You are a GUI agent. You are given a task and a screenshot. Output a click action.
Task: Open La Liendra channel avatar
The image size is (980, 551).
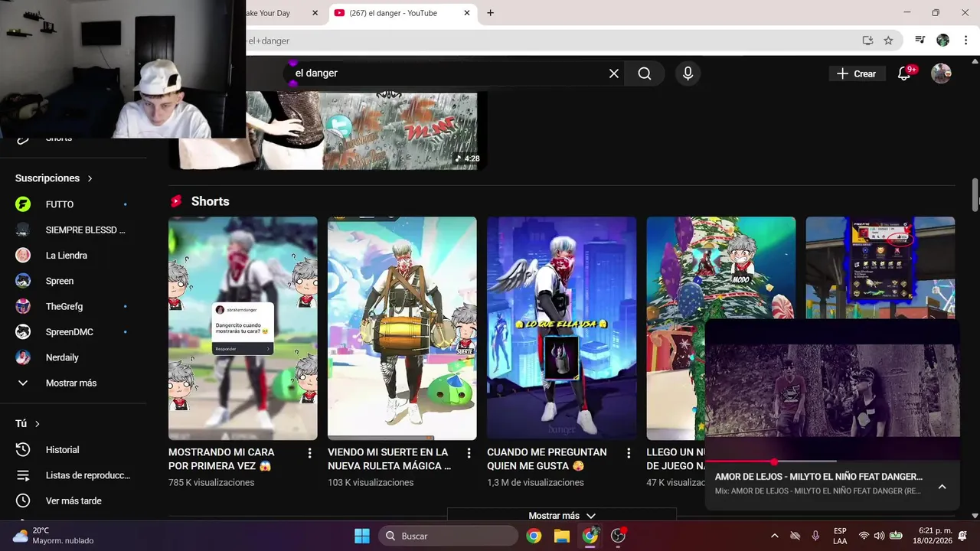(x=23, y=256)
